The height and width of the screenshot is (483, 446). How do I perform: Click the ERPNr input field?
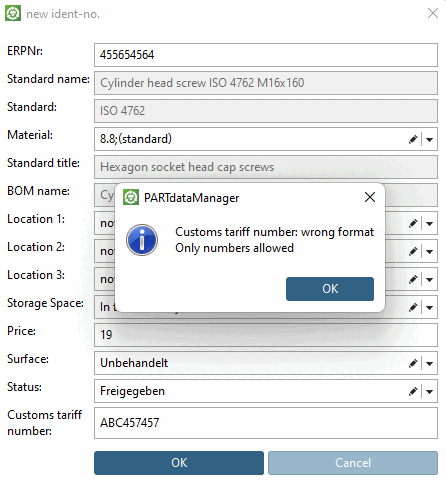pos(266,55)
